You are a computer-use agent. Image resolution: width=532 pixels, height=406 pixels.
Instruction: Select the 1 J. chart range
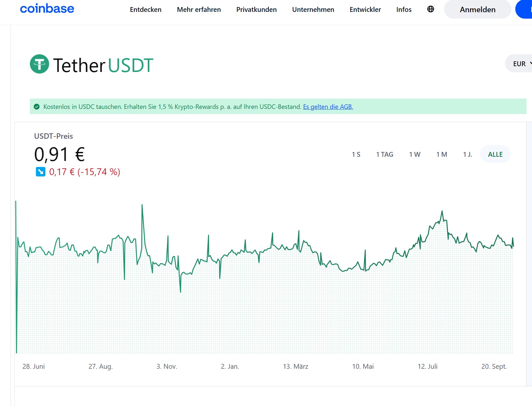(x=467, y=154)
